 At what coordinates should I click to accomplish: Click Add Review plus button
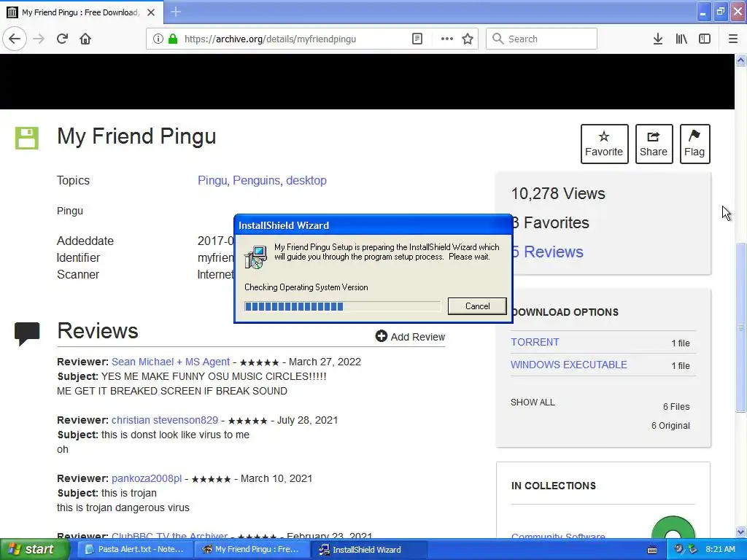[410, 337]
